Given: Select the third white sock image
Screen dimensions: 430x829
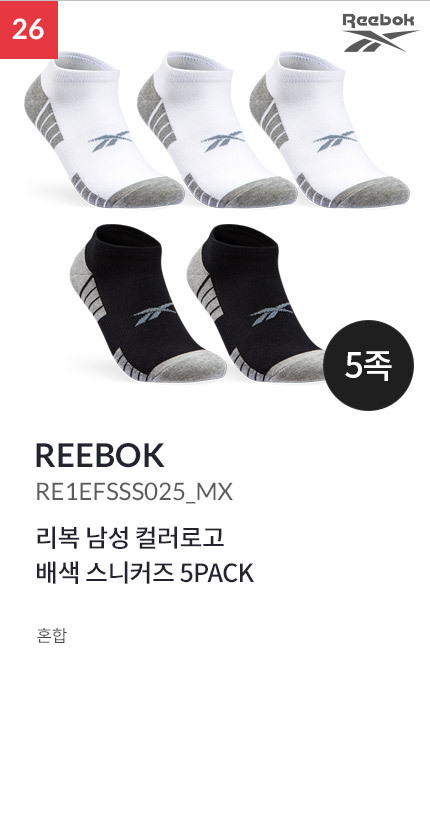Looking at the screenshot, I should pos(329,129).
